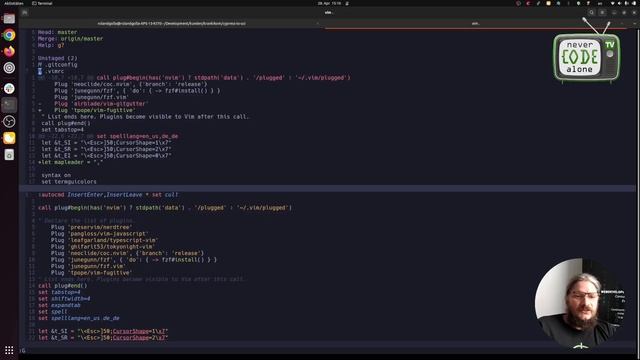This screenshot has height=360, width=640.
Task: Open the Trash icon in the dock
Action: click(9, 155)
